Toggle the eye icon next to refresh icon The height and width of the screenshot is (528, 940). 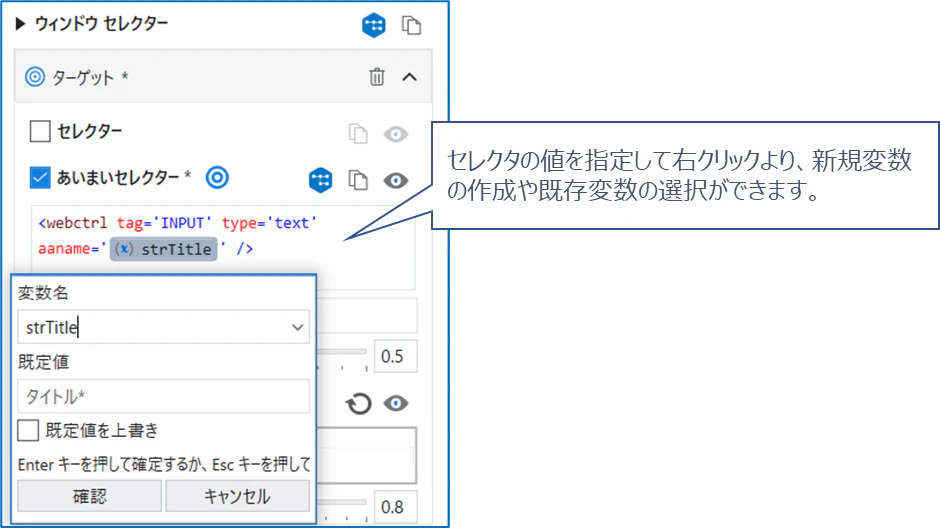coord(396,403)
